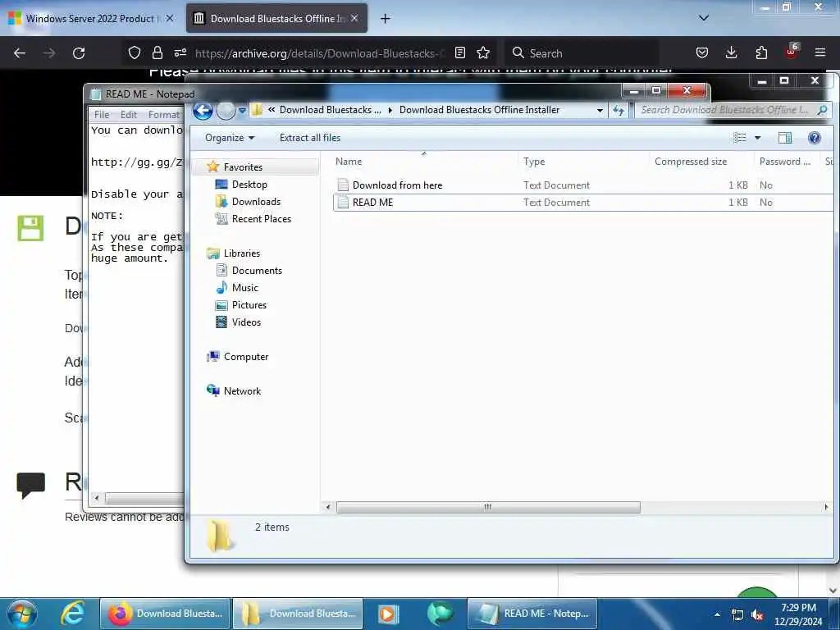Viewport: 840px width, 630px height.
Task: Close the Windows Server 2022 tab
Action: click(170, 18)
